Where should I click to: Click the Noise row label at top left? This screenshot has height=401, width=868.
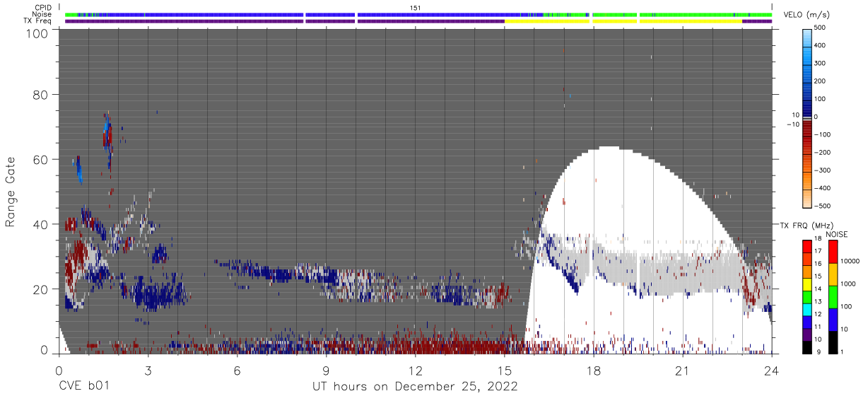click(42, 14)
